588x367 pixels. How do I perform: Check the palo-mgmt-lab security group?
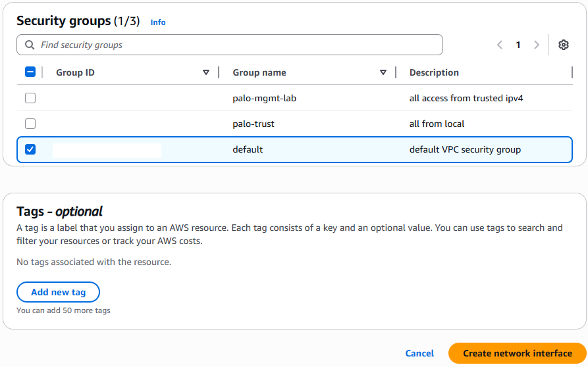click(x=30, y=98)
